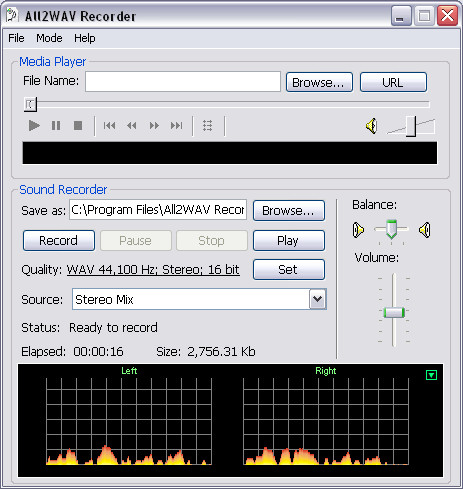
Task: Click the fast forward icon
Action: click(x=154, y=126)
